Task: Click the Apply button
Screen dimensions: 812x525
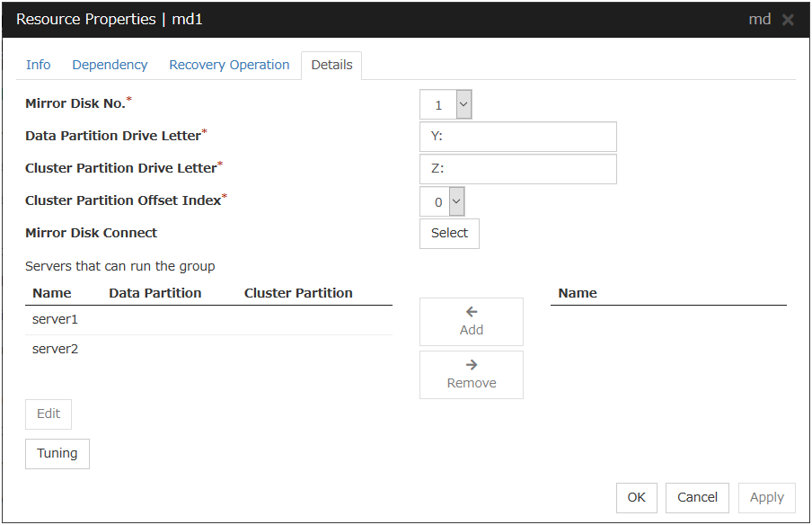Action: 766,497
